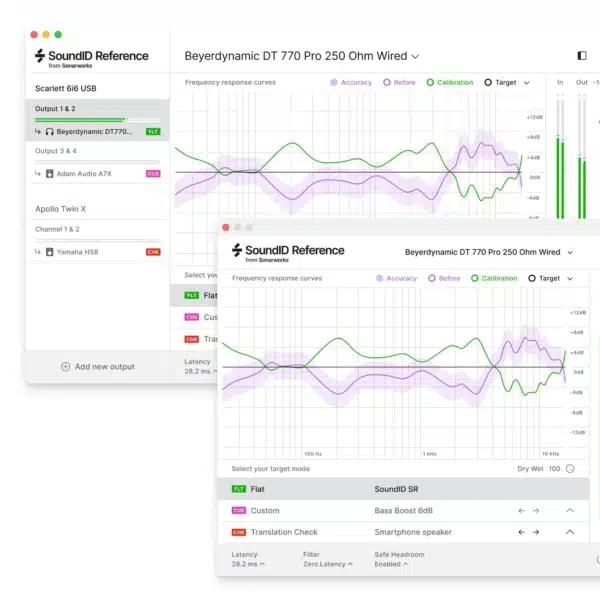Open headphone profile dropdown in front window

[x=570, y=253]
